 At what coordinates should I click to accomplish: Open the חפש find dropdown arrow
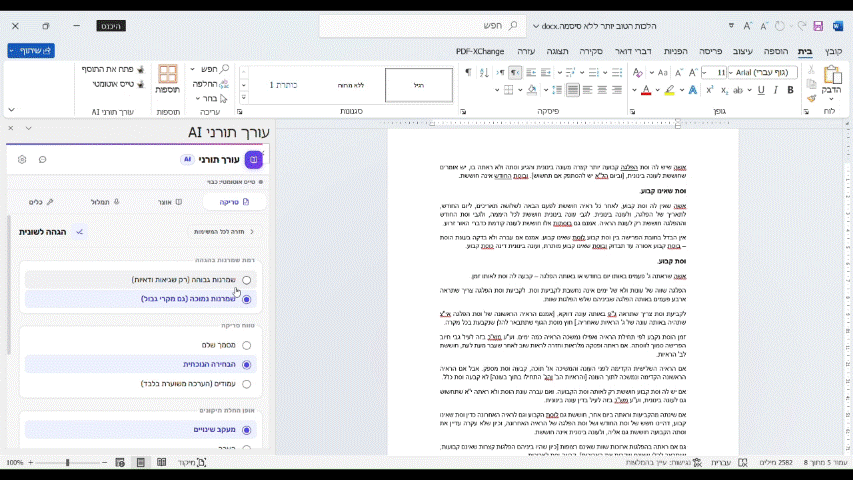[x=193, y=70]
